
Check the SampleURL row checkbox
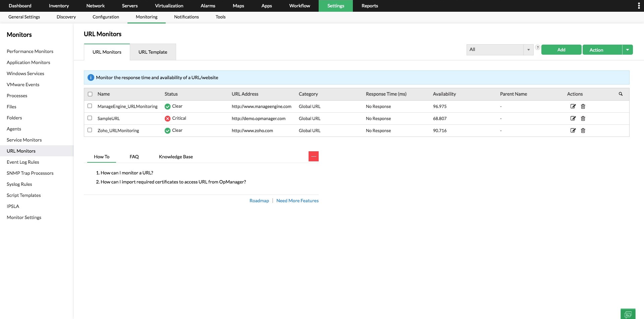pos(90,118)
